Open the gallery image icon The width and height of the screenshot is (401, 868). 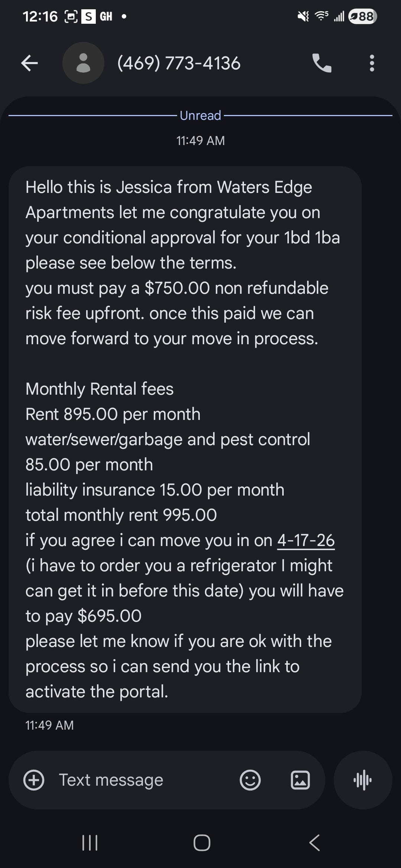300,780
